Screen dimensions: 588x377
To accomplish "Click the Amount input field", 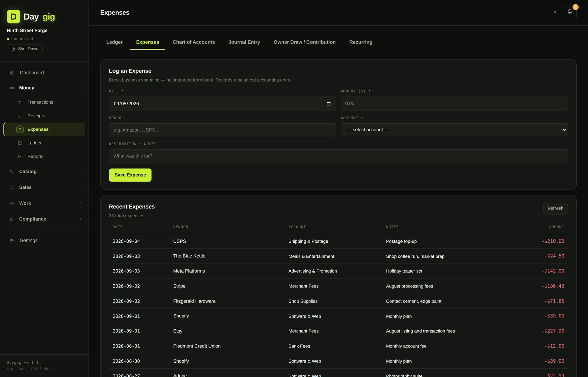I will point(454,104).
